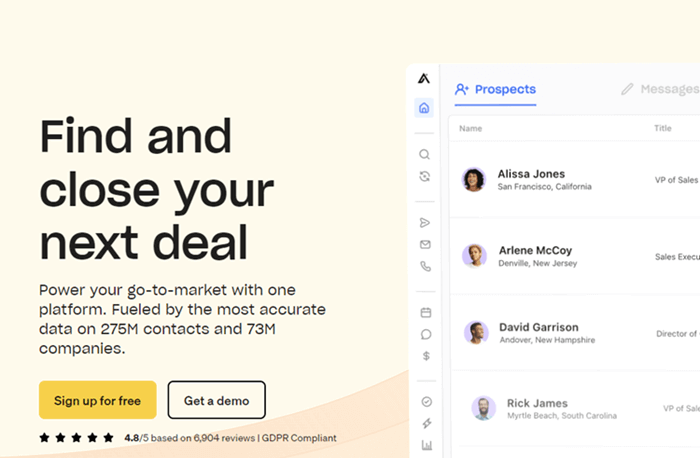This screenshot has height=458, width=700.
Task: Open the chat bubble sidebar icon
Action: point(425,334)
